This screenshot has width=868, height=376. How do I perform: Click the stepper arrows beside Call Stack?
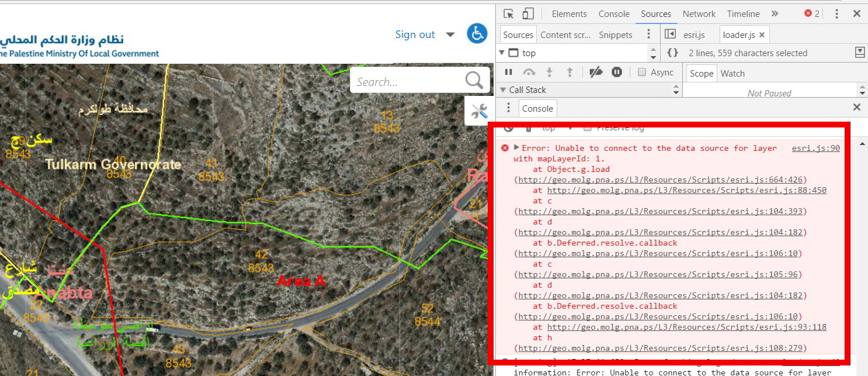[676, 90]
